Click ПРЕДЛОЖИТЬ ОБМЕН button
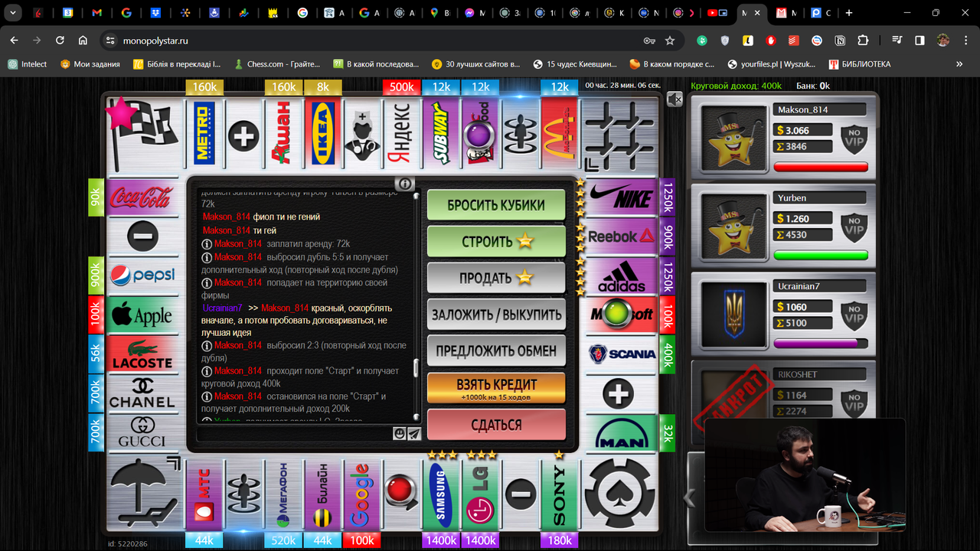 click(x=496, y=351)
